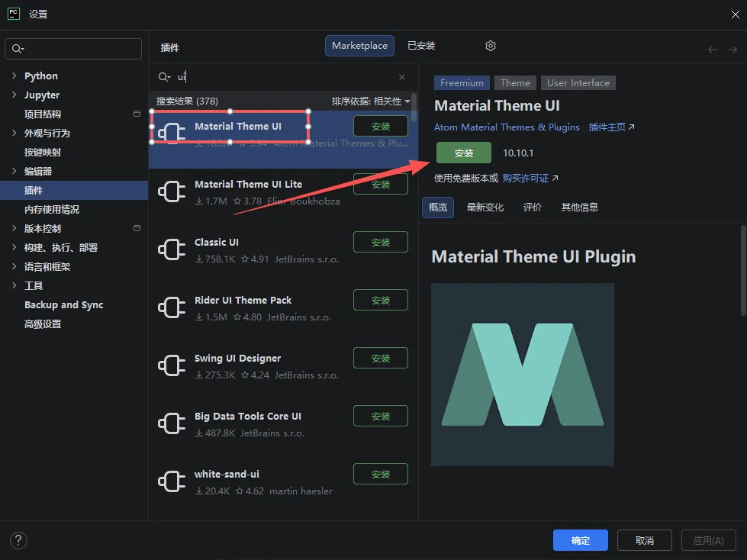This screenshot has height=560, width=747.
Task: Click 安装 in the Material Theme UI list row
Action: 381,126
